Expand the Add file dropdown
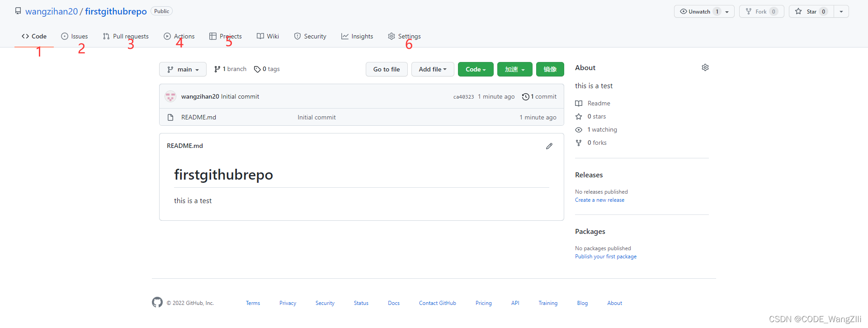Viewport: 868px width, 328px height. click(433, 69)
